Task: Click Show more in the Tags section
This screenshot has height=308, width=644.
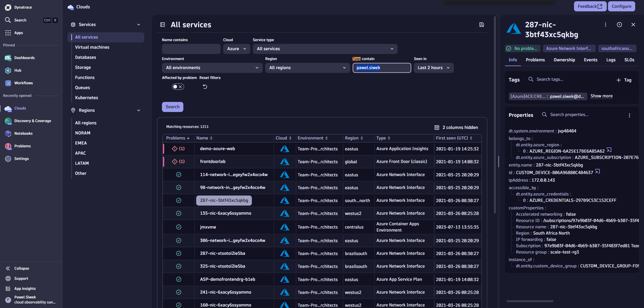Action: pyautogui.click(x=601, y=96)
